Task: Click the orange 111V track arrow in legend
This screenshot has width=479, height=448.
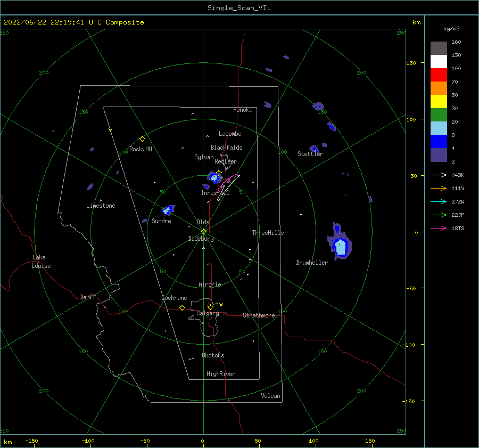Action: click(x=439, y=189)
